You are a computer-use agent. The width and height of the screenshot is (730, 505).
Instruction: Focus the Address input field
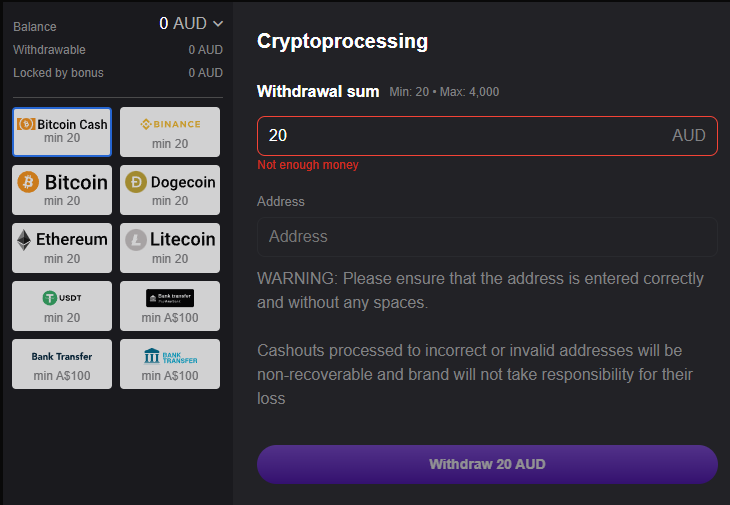[487, 237]
